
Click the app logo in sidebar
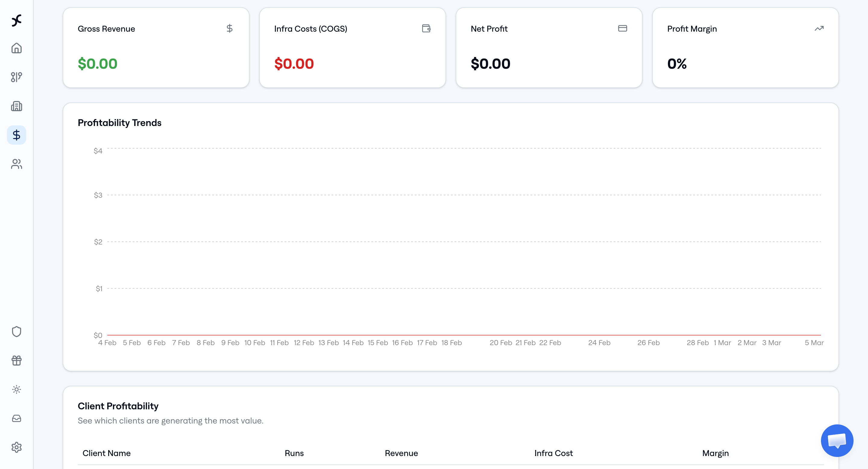(16, 20)
